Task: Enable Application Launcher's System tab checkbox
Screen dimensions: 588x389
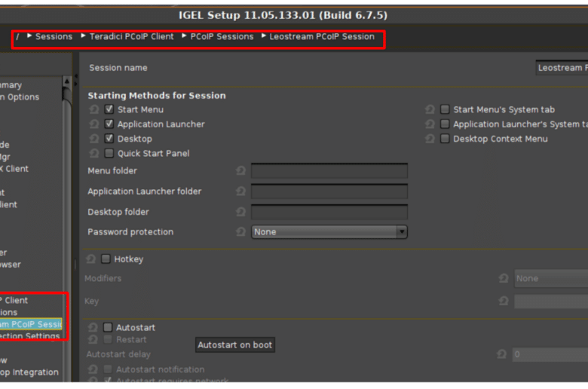Action: point(445,124)
